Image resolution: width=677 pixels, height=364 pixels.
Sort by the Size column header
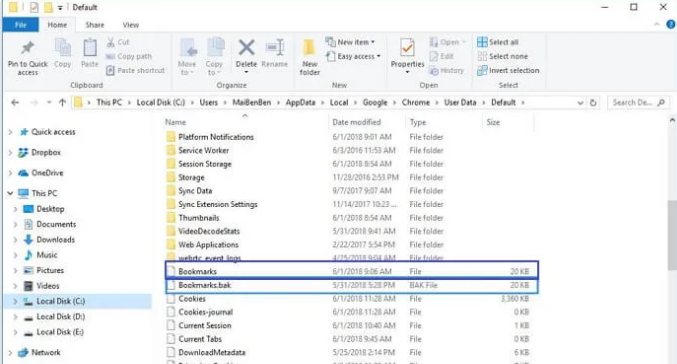point(508,122)
